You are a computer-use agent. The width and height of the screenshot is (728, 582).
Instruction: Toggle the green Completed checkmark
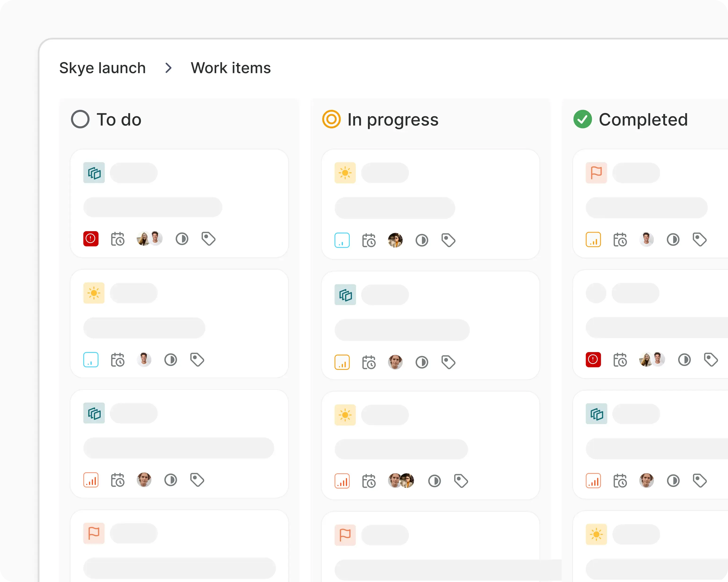[x=582, y=119]
